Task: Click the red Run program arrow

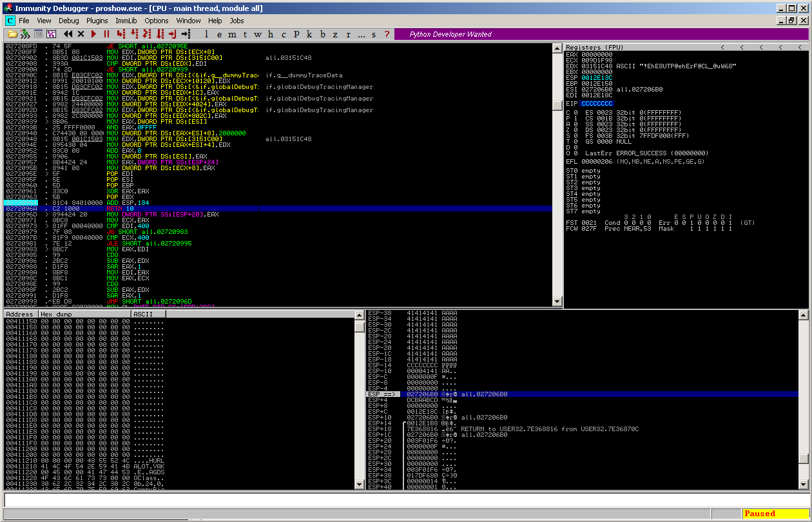Action: click(x=93, y=34)
